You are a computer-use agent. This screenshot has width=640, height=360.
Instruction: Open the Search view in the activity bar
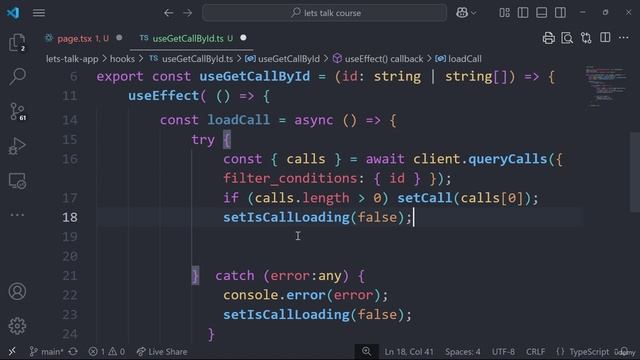[x=17, y=76]
